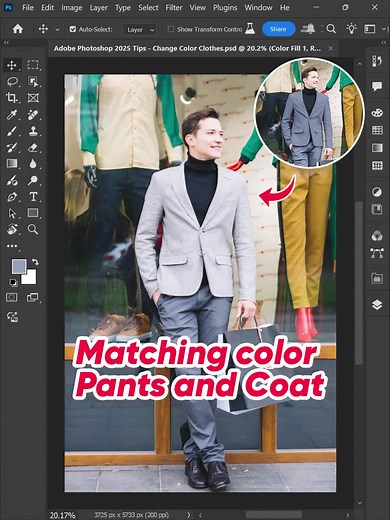The image size is (390, 520).
Task: Select the Zoom tool in the toolbox
Action: [x=33, y=229]
